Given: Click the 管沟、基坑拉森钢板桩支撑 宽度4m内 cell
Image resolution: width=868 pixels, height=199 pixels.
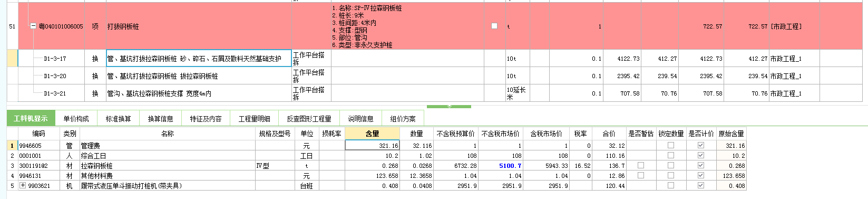Looking at the screenshot, I should 199,93.
